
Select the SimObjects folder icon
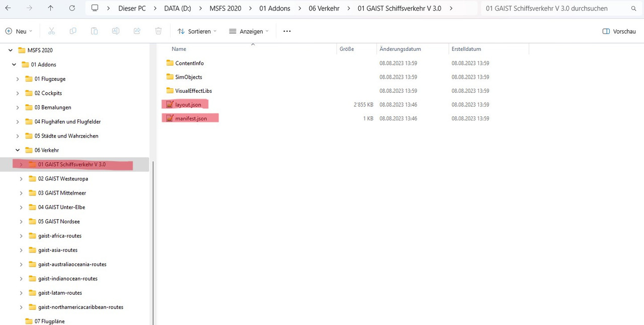pos(170,77)
